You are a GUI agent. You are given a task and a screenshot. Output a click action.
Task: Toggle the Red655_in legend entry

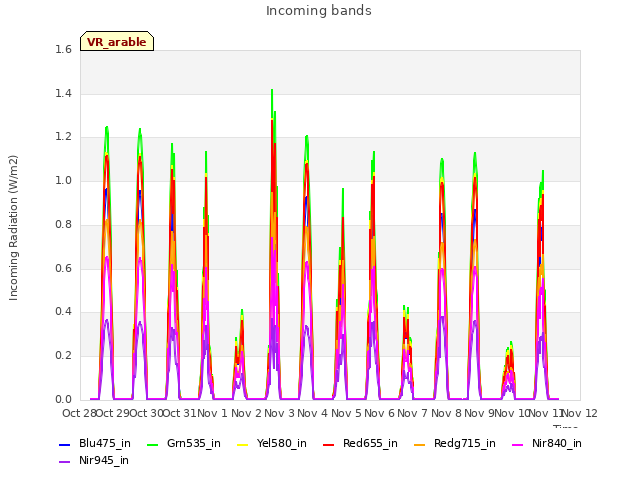point(360,443)
